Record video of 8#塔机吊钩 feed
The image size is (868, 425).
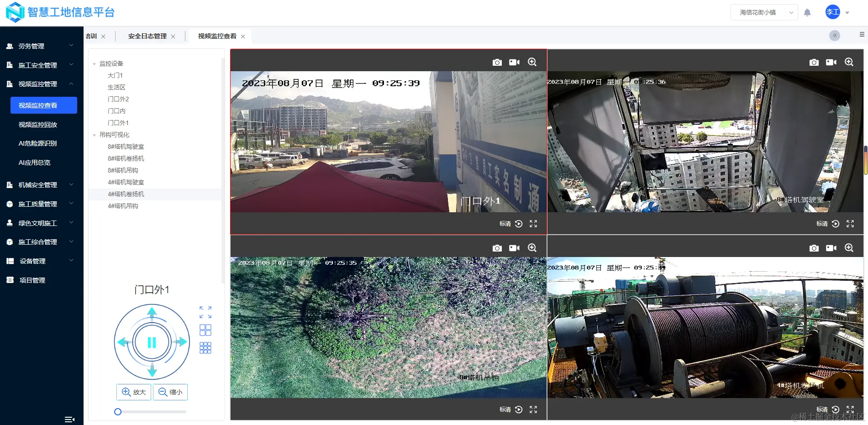click(x=515, y=248)
